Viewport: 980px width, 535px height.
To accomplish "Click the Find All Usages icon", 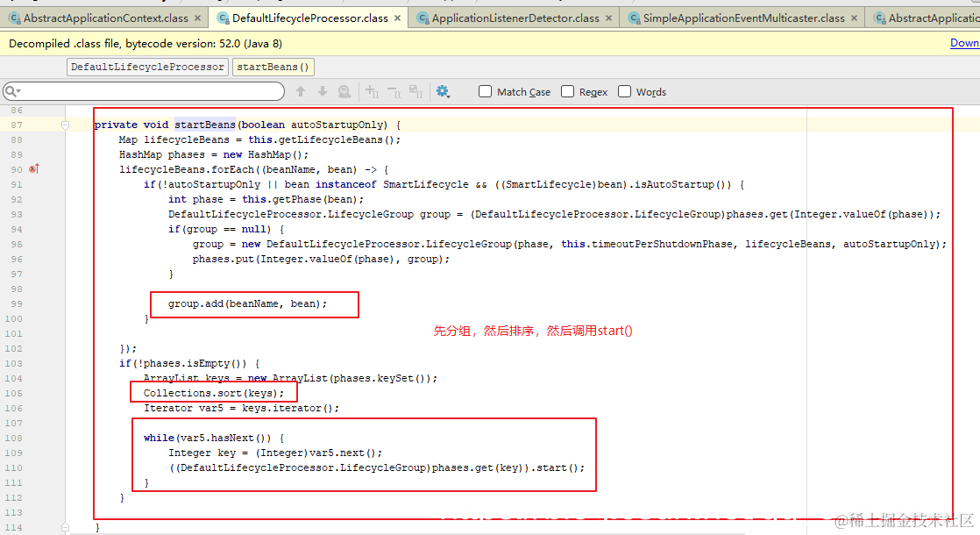I will tap(344, 92).
